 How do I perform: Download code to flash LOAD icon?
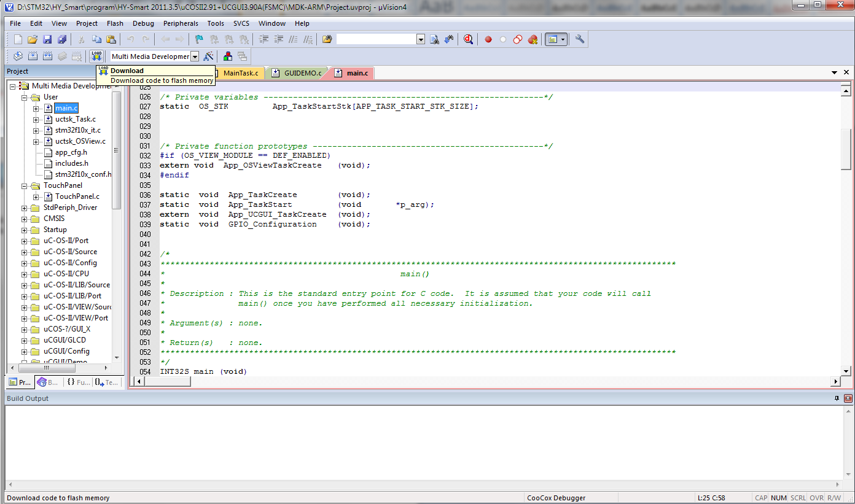click(96, 56)
